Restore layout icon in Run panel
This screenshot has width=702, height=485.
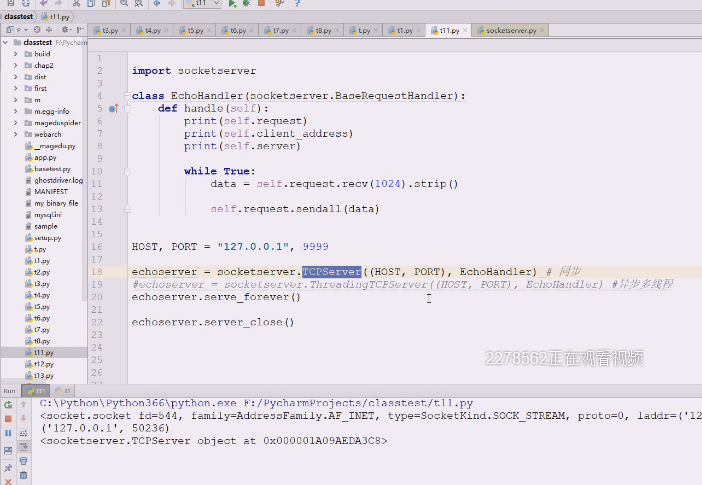[x=8, y=451]
